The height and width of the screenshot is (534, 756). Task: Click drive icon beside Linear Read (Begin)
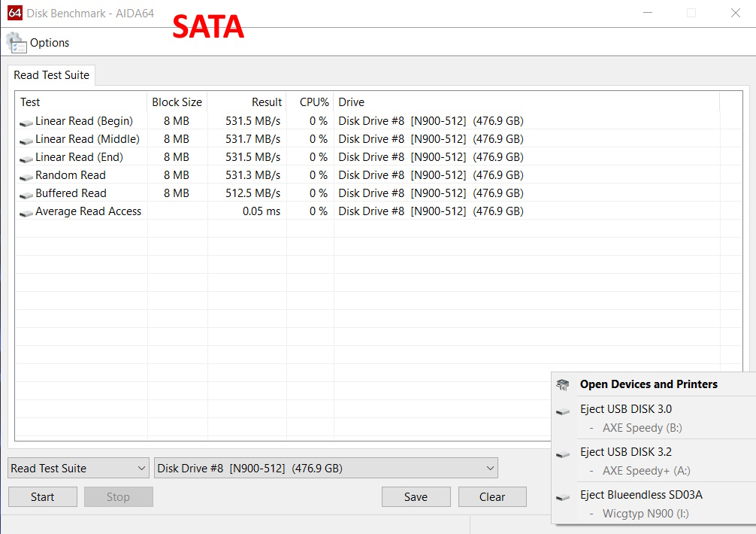26,123
